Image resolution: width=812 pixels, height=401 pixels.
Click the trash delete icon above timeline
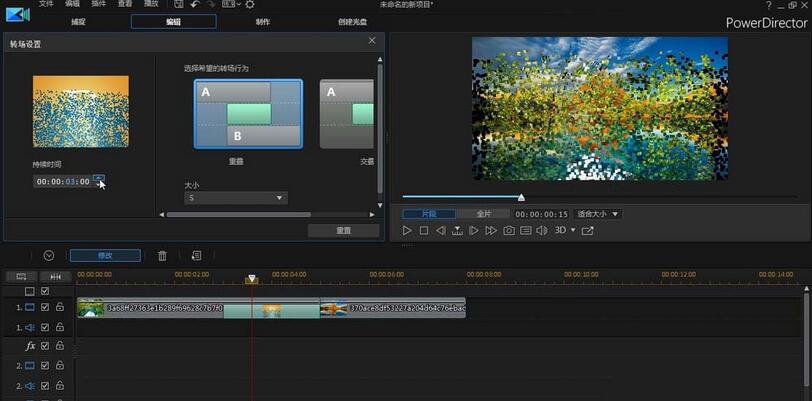162,256
